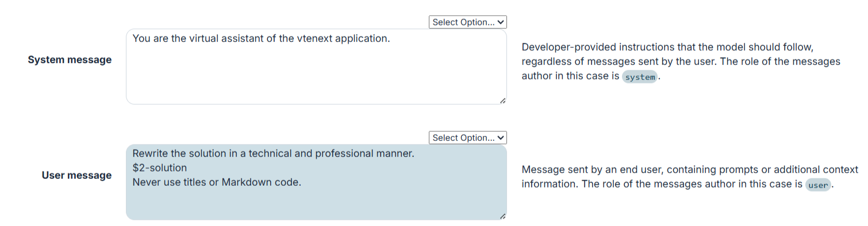Focus the User message text area

click(x=316, y=182)
